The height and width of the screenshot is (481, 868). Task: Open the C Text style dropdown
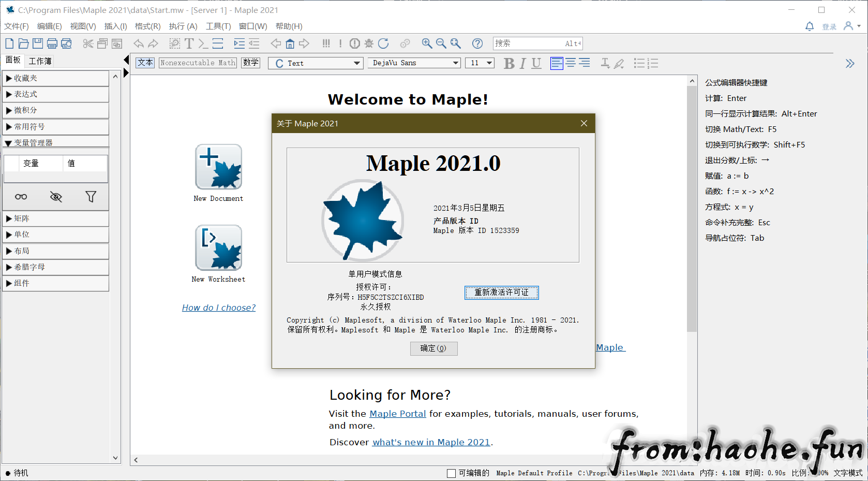pos(315,63)
